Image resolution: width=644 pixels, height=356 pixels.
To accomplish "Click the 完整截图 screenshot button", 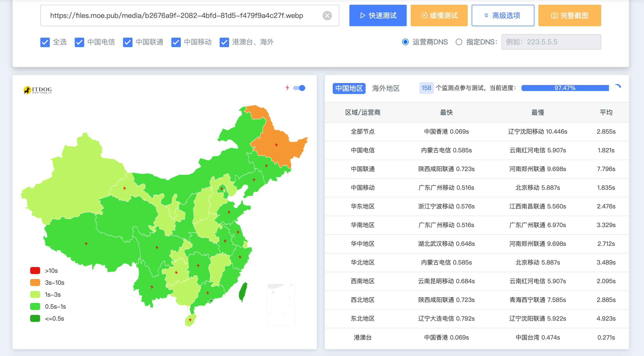I will coord(570,15).
